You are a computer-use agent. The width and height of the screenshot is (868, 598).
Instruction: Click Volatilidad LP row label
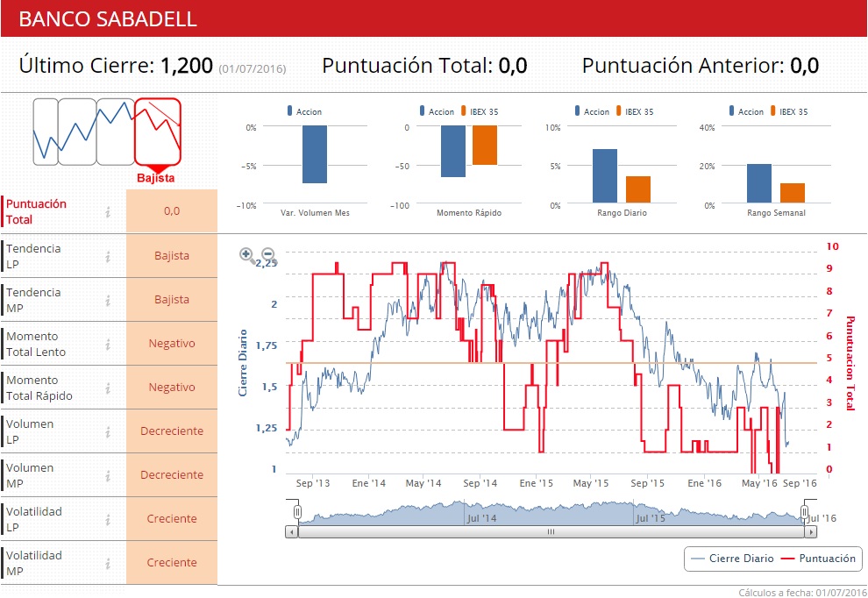34,519
